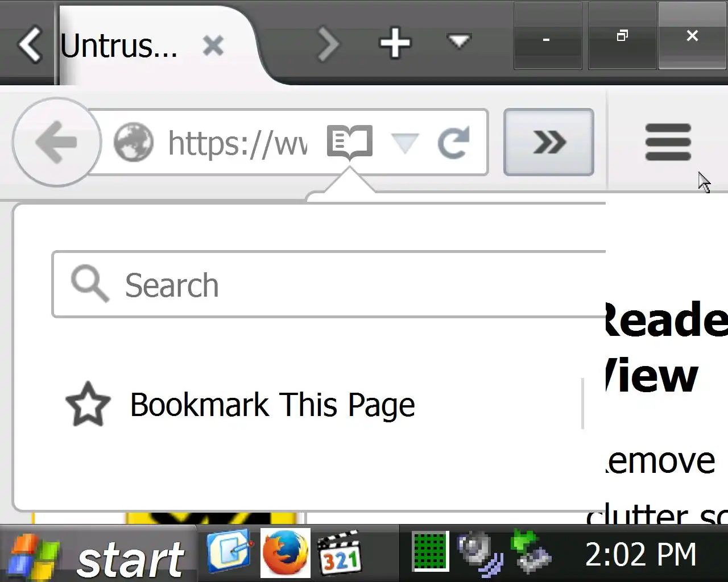The width and height of the screenshot is (728, 582).
Task: List all tabs dropdown arrow
Action: point(459,41)
